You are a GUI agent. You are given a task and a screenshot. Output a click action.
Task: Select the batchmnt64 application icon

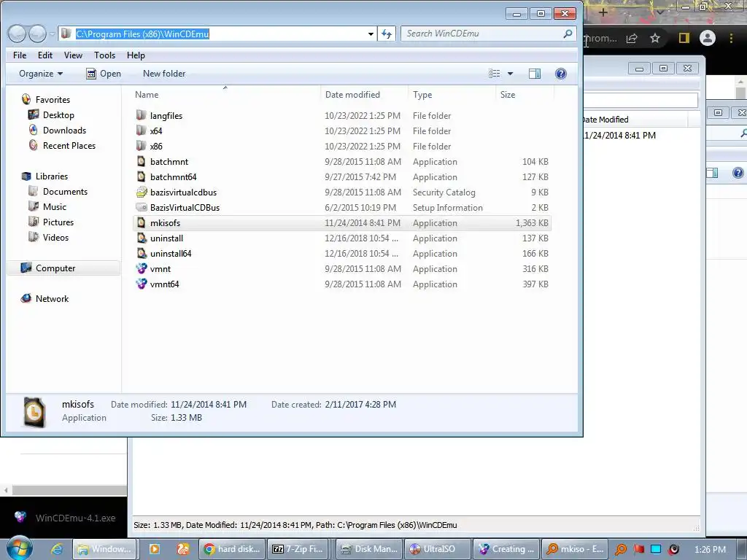pos(141,176)
